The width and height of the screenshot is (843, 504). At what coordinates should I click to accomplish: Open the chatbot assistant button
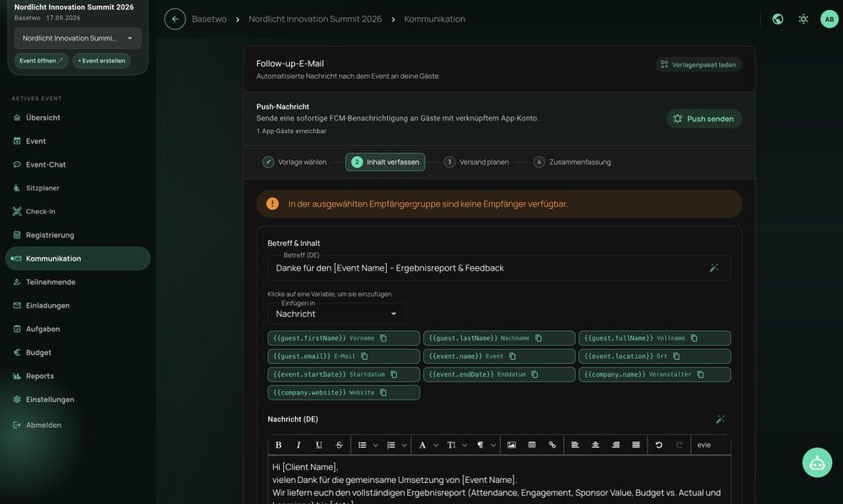click(x=817, y=463)
